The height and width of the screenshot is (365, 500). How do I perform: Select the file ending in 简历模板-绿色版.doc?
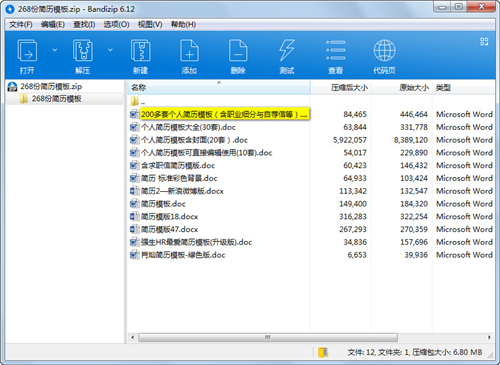coord(183,255)
